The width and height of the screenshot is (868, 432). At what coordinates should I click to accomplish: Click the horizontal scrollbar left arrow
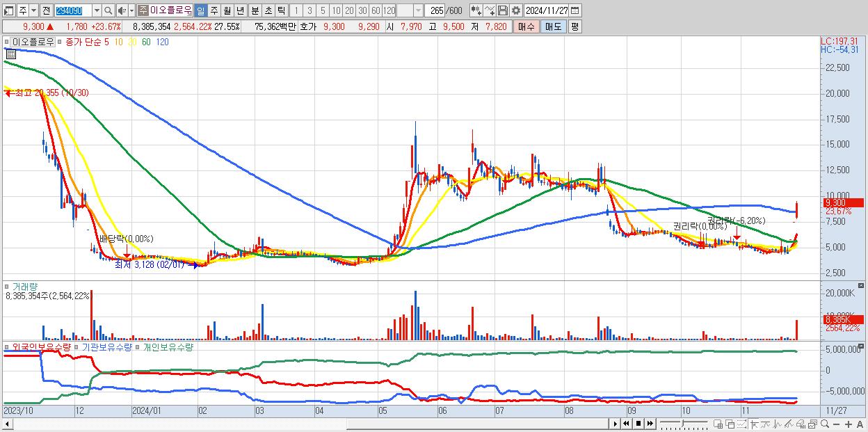coord(6,424)
